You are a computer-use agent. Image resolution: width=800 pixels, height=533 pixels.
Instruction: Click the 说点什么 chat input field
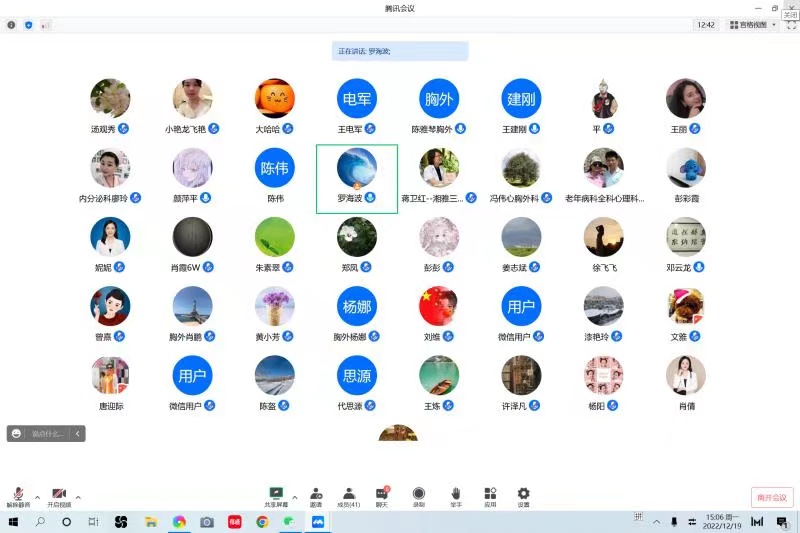pyautogui.click(x=46, y=434)
